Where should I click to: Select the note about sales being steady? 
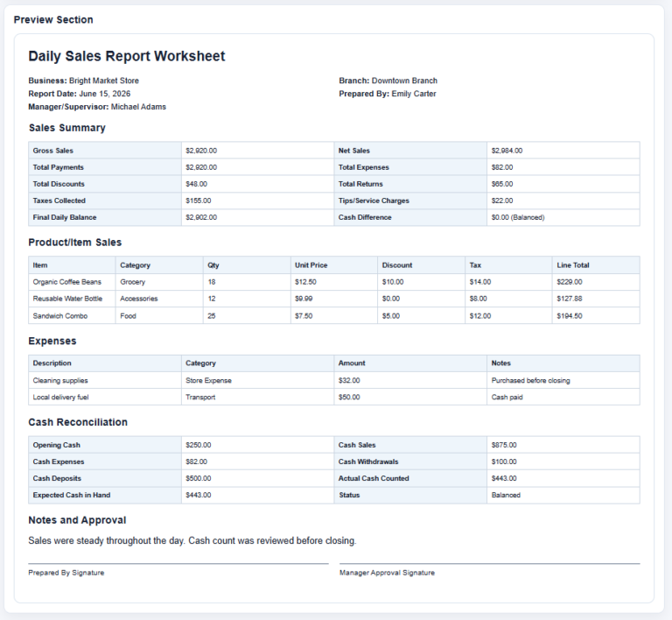click(192, 540)
